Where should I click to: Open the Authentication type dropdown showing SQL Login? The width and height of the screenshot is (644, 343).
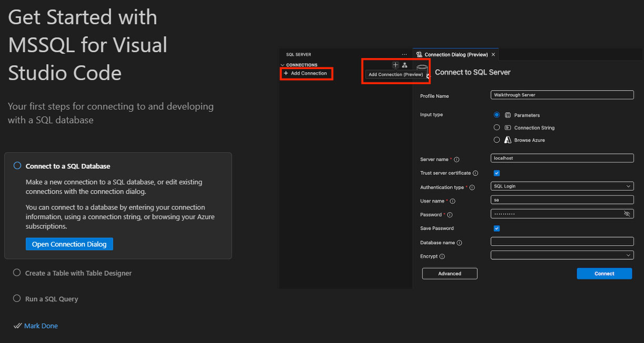click(x=562, y=186)
